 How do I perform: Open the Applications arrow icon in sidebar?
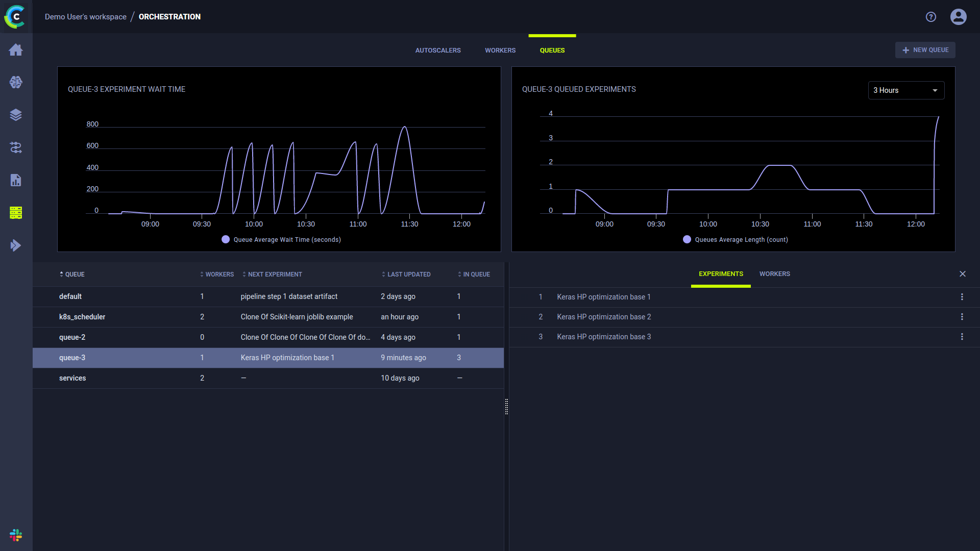tap(16, 245)
